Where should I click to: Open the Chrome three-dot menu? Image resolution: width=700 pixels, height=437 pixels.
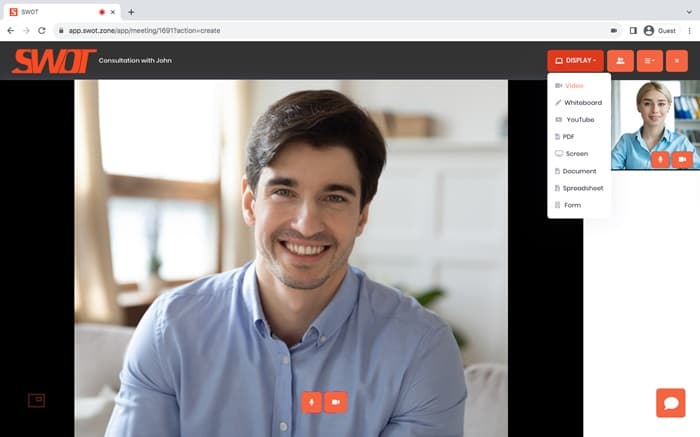689,31
